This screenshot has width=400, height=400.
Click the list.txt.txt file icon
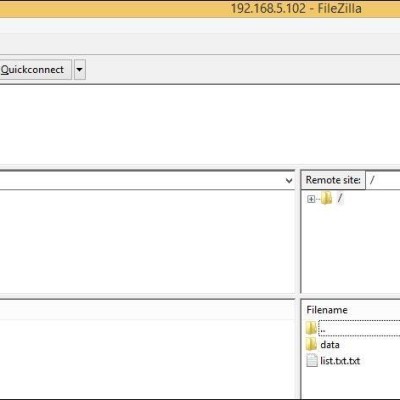312,361
